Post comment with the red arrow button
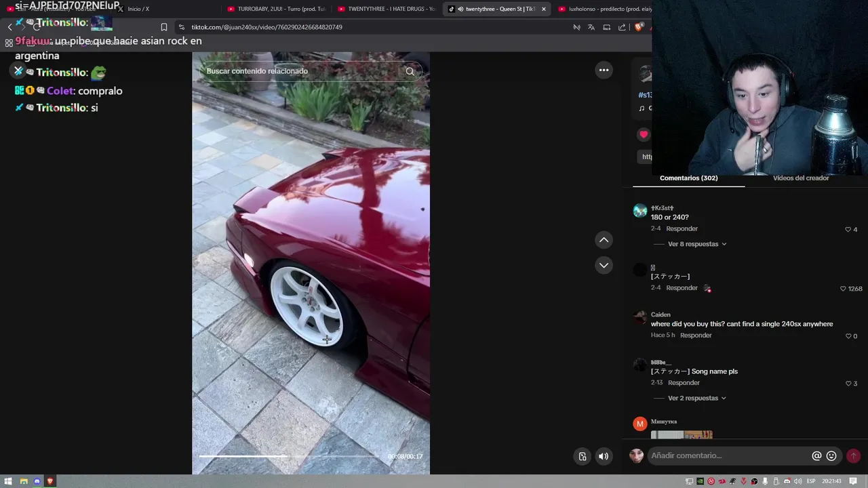Screen dimensions: 868x488 (853, 456)
